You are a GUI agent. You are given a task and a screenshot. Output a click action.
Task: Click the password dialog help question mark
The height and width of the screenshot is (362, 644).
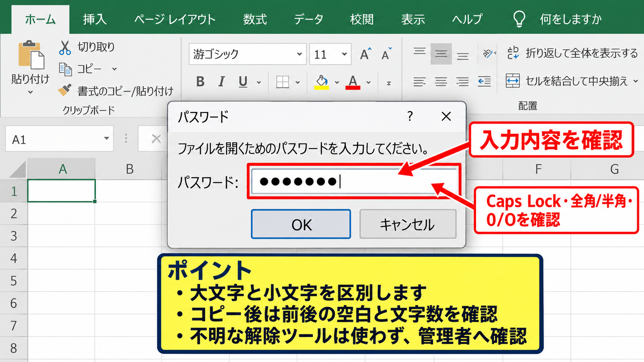410,116
